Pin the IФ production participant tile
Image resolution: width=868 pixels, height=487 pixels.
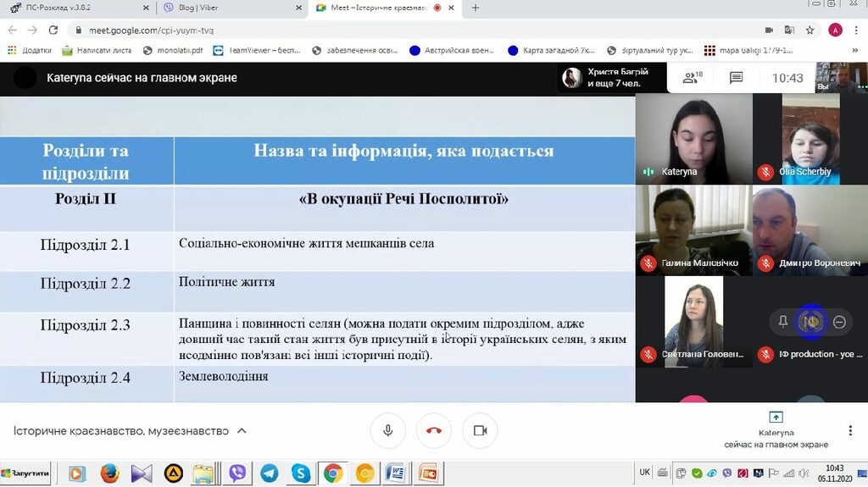coord(782,321)
